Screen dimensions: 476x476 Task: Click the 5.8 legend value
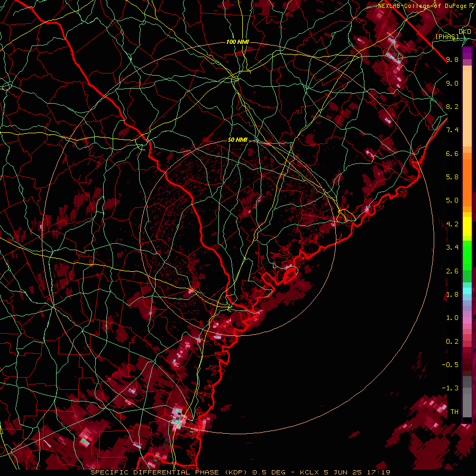click(x=452, y=177)
